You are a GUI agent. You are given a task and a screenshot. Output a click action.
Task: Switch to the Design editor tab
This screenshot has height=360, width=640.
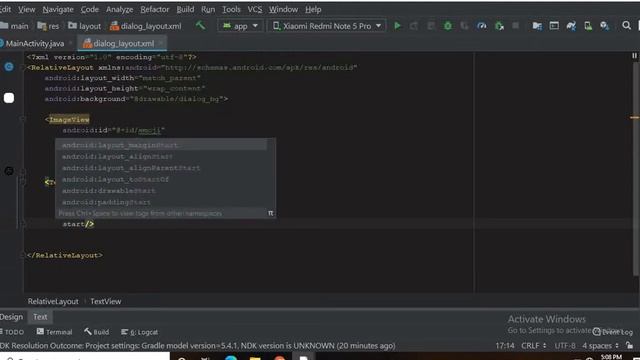[x=11, y=317]
